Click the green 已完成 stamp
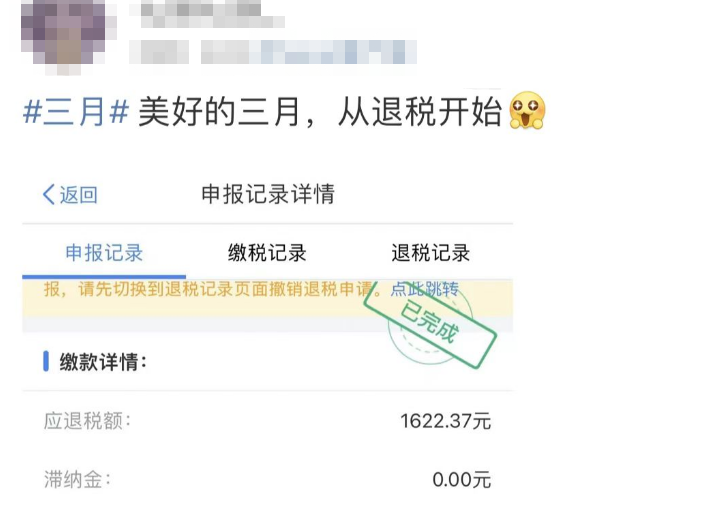This screenshot has height=509, width=708. [430, 325]
